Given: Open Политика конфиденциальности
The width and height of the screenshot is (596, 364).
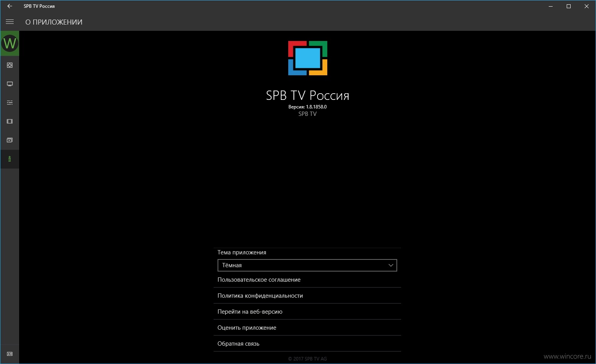Looking at the screenshot, I should point(307,296).
